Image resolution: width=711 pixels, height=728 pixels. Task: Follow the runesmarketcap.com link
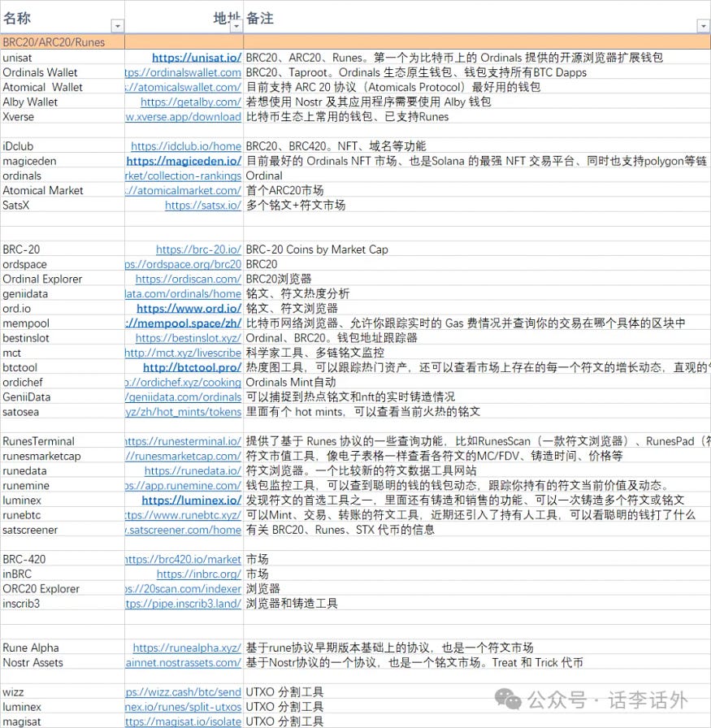(x=183, y=456)
